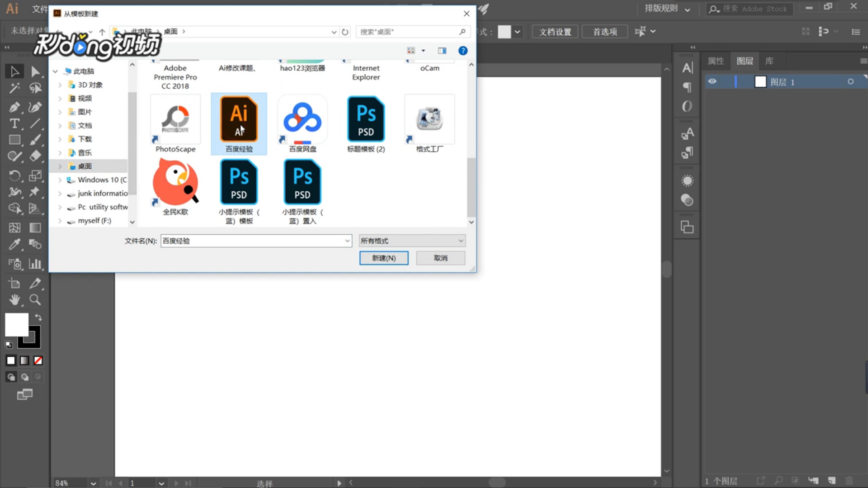The width and height of the screenshot is (868, 488).
Task: Select the Gradient tool
Action: (35, 227)
